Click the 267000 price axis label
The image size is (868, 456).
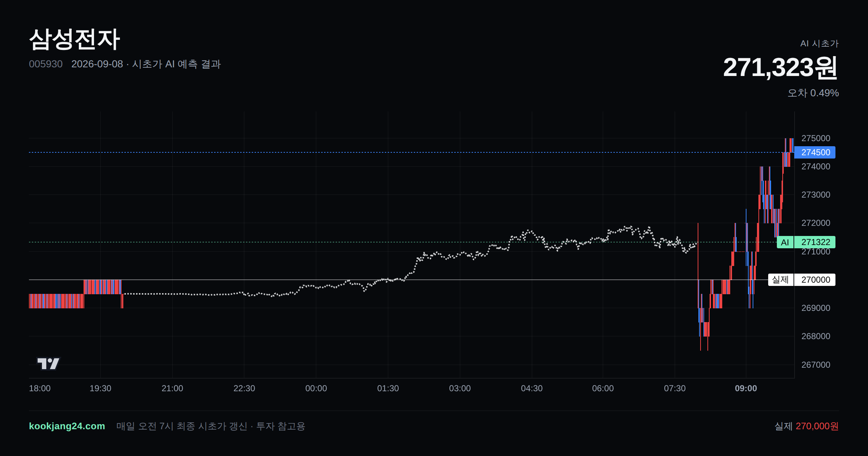point(816,365)
